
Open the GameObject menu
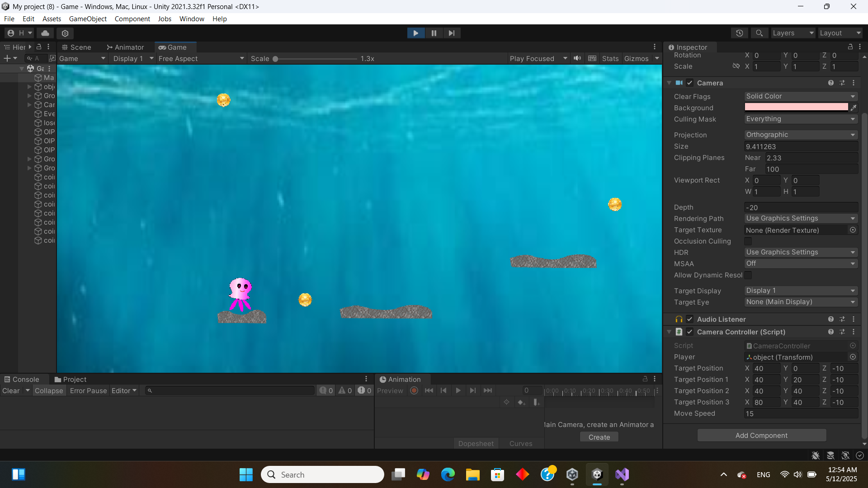[x=88, y=19]
